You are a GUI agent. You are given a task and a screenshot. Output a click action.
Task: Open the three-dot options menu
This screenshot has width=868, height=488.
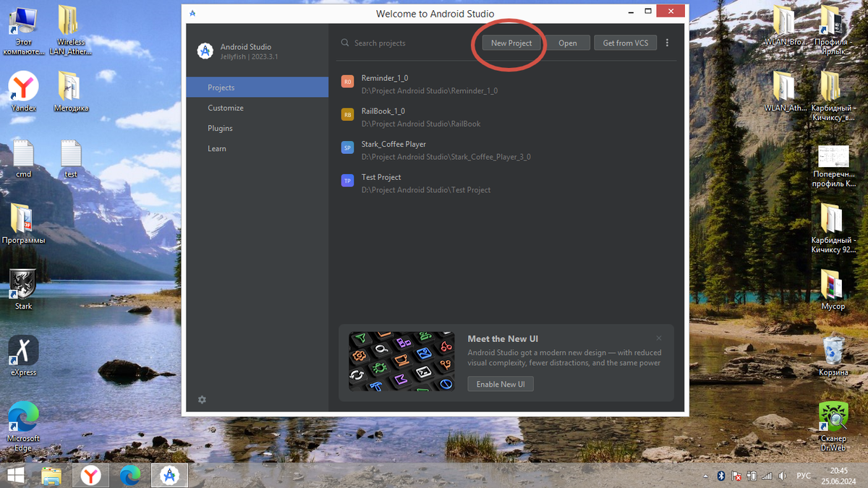(667, 43)
